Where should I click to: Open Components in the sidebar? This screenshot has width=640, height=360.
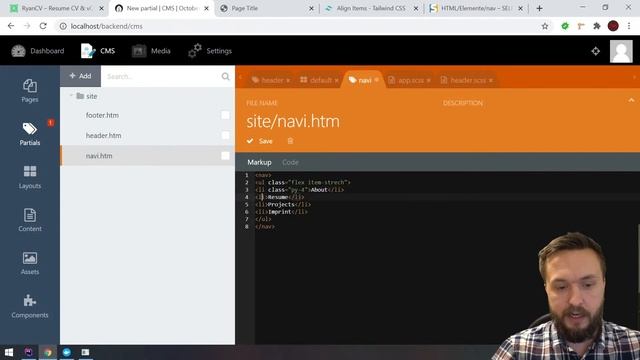(x=30, y=306)
